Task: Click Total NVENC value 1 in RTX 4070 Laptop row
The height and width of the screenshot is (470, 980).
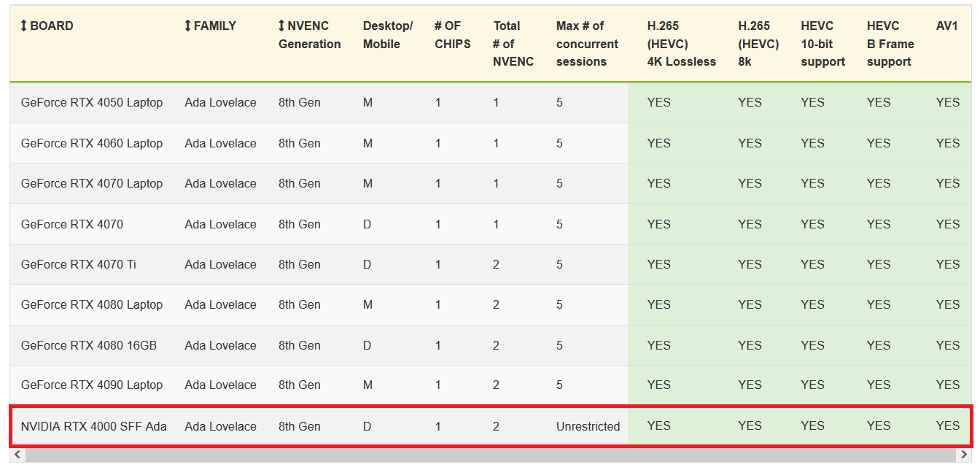Action: [x=497, y=184]
